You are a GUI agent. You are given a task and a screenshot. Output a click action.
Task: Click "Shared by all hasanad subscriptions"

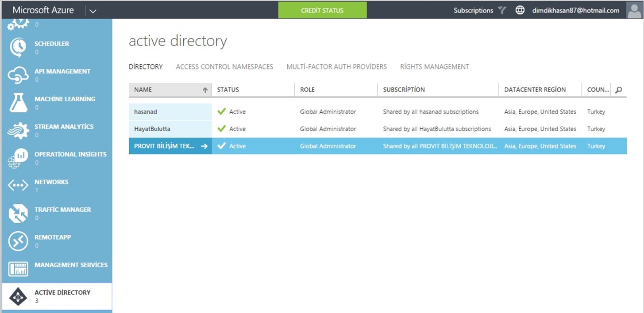(431, 112)
